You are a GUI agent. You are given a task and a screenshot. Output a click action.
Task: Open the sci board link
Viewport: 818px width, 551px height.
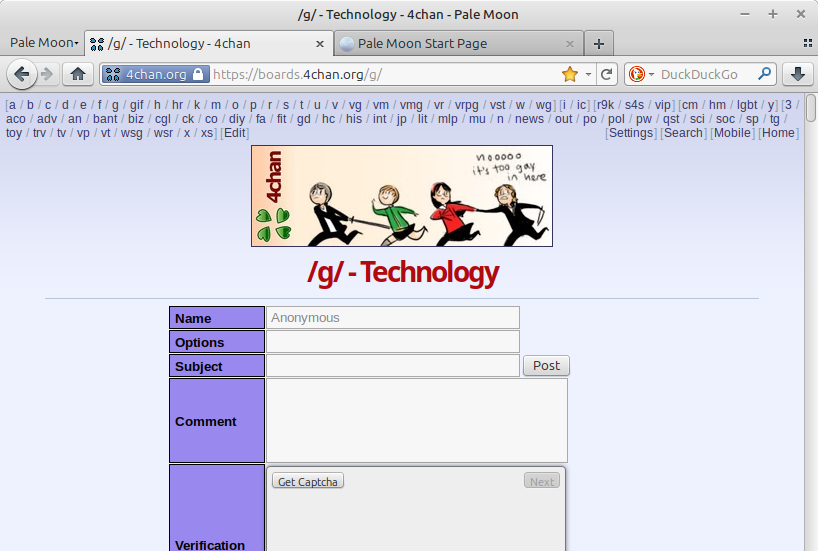(x=697, y=119)
